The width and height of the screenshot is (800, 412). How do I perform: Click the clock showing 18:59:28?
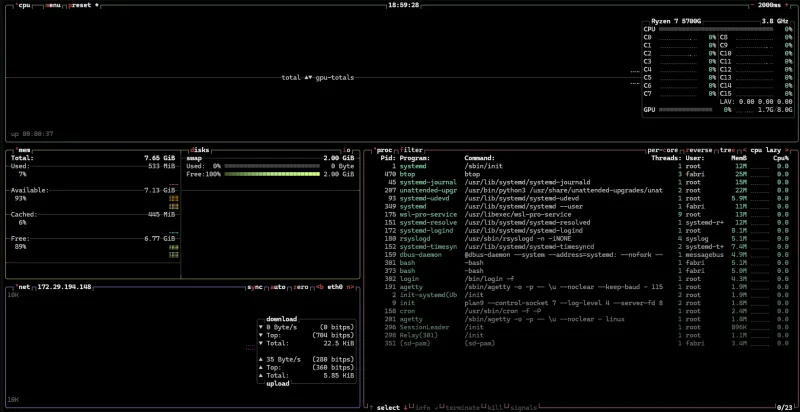[x=404, y=5]
